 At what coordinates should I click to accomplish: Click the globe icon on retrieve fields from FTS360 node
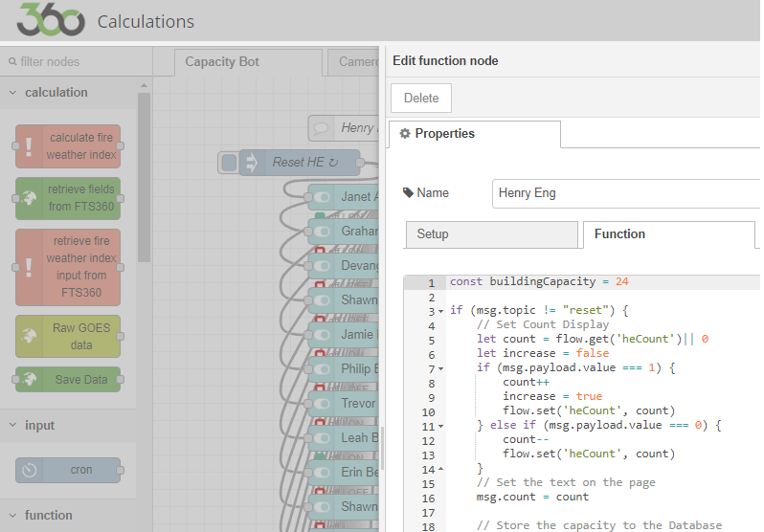[29, 198]
